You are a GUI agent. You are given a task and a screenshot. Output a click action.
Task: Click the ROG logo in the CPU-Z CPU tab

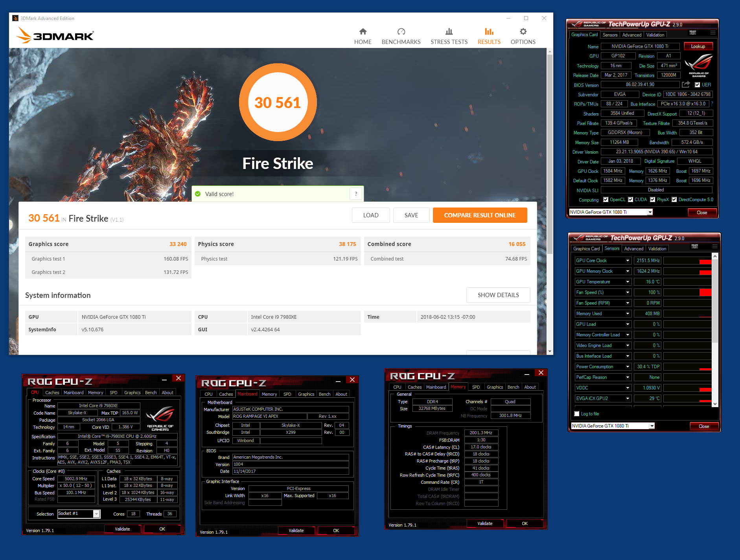coord(160,418)
